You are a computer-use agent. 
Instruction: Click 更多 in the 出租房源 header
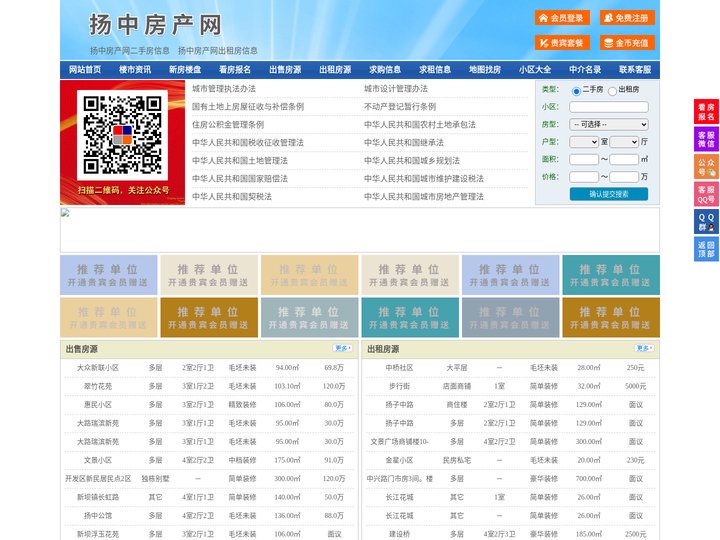tap(644, 349)
